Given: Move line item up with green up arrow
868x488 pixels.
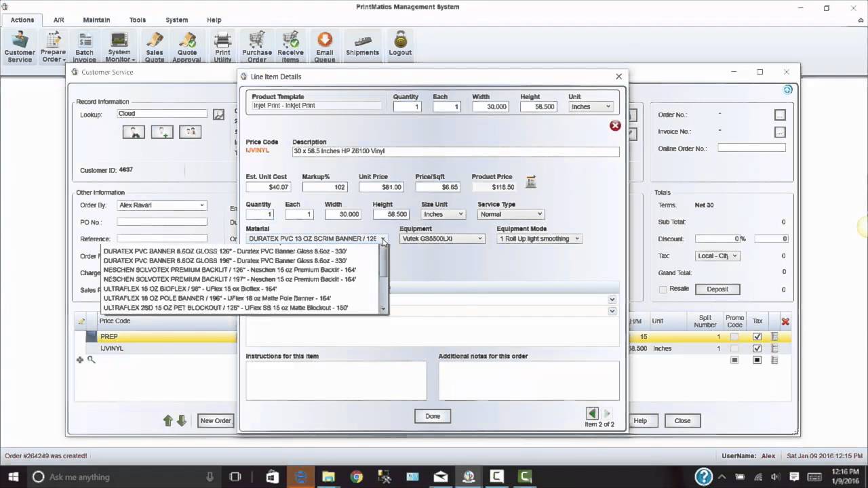Looking at the screenshot, I should pyautogui.click(x=168, y=421).
